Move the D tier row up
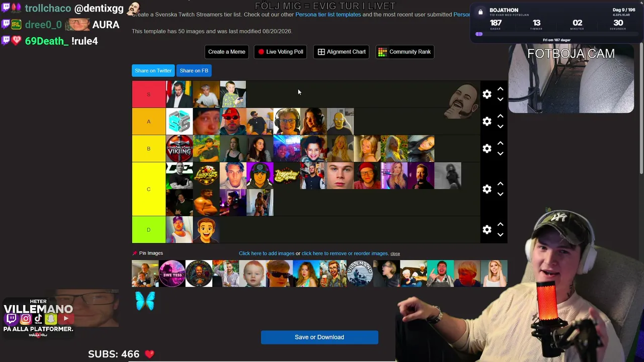This screenshot has width=644, height=362. (x=500, y=224)
